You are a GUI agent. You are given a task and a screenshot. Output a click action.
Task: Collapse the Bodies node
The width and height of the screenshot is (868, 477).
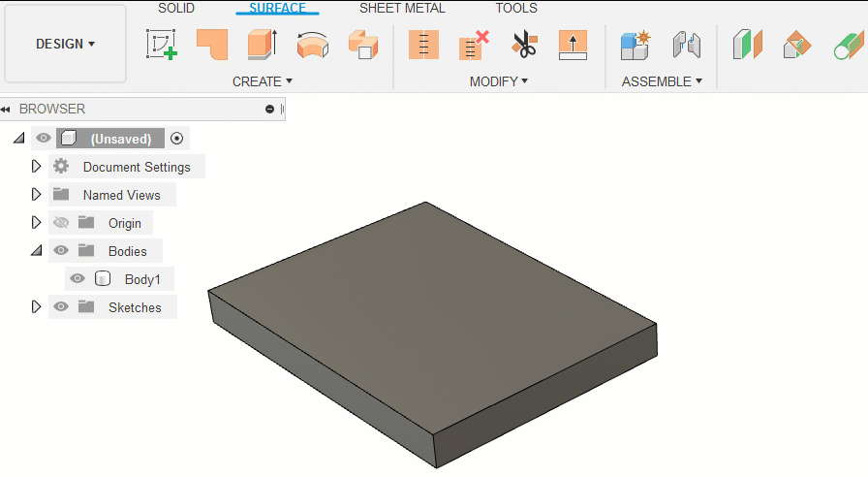pyautogui.click(x=37, y=251)
